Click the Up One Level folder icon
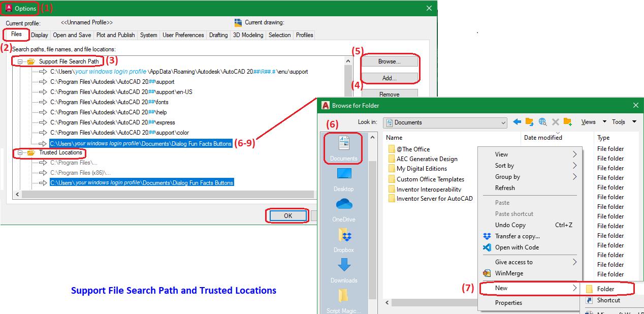 (x=530, y=122)
